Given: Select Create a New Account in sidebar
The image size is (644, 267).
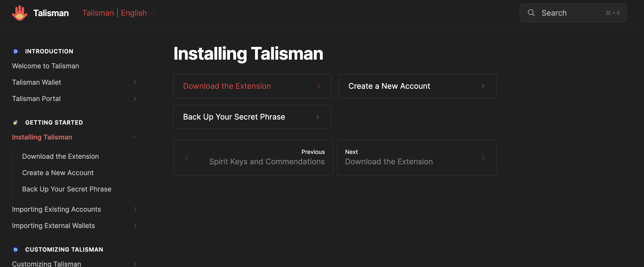Looking at the screenshot, I should (58, 173).
